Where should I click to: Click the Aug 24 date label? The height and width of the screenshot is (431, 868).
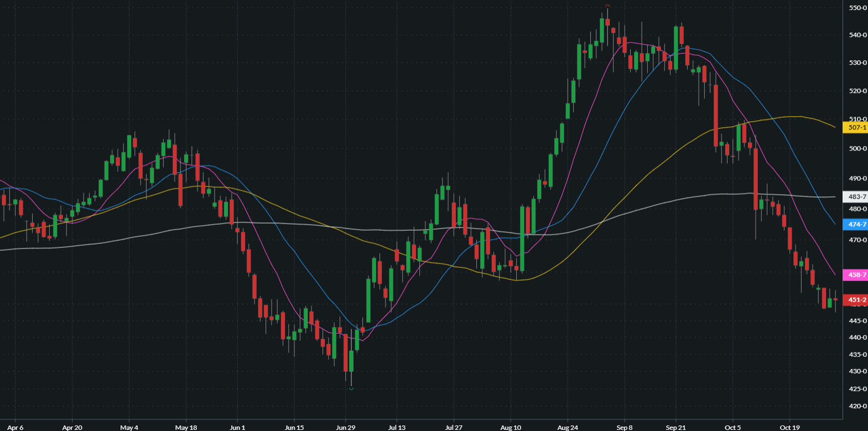pyautogui.click(x=568, y=427)
